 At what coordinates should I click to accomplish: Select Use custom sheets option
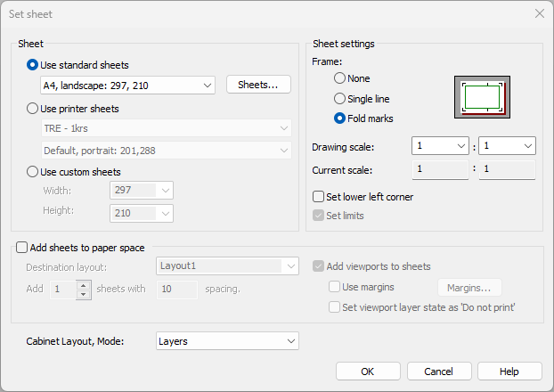(34, 172)
